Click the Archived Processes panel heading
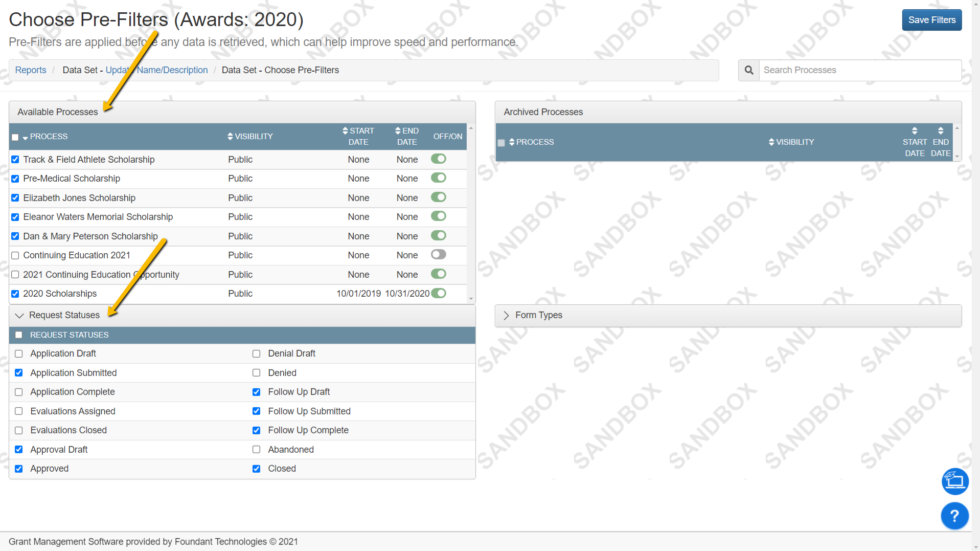 pos(543,112)
